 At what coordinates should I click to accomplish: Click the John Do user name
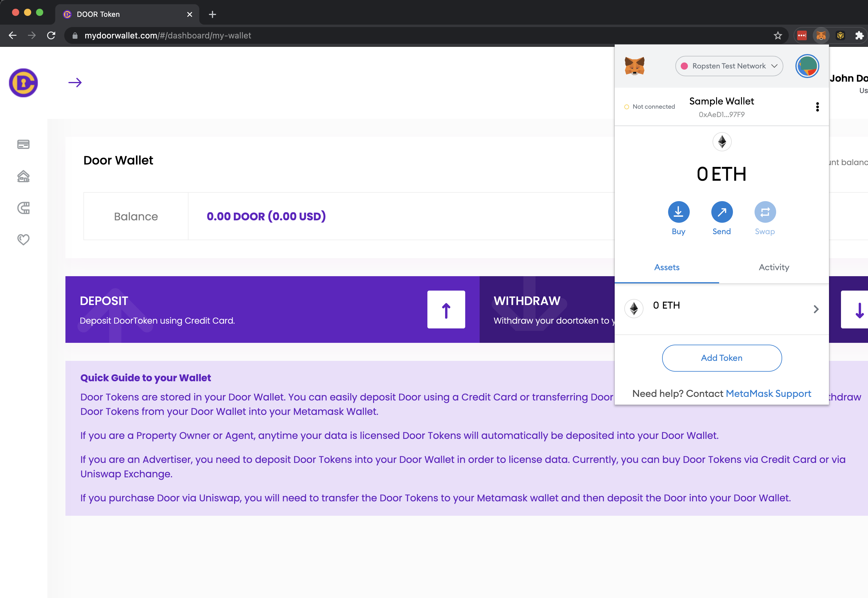(x=848, y=78)
